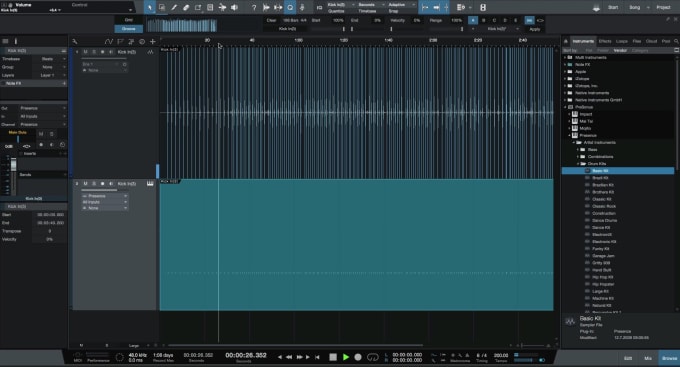Open All Inputs dropdown on track 2

coord(105,202)
